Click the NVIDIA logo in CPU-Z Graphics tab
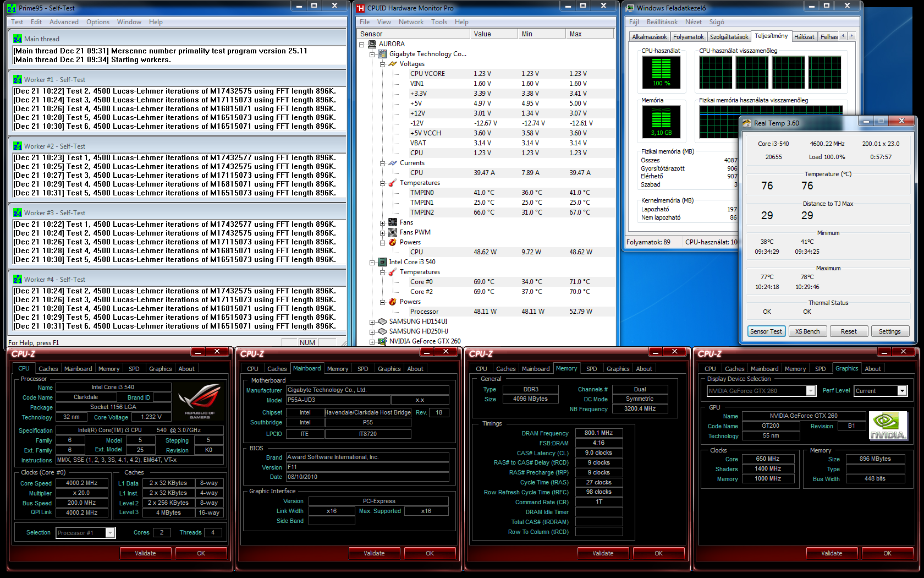 pos(888,426)
